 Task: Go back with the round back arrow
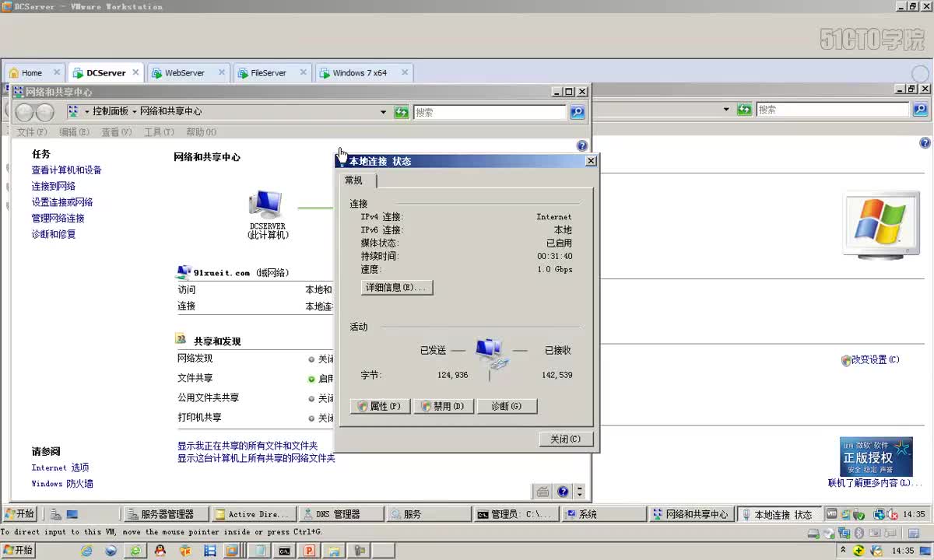pos(25,112)
